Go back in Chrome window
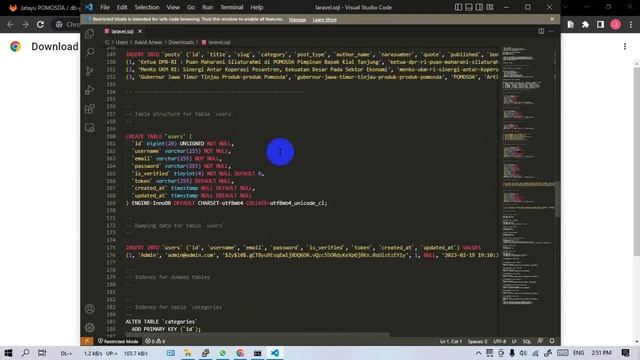640x360 pixels. click(10, 24)
